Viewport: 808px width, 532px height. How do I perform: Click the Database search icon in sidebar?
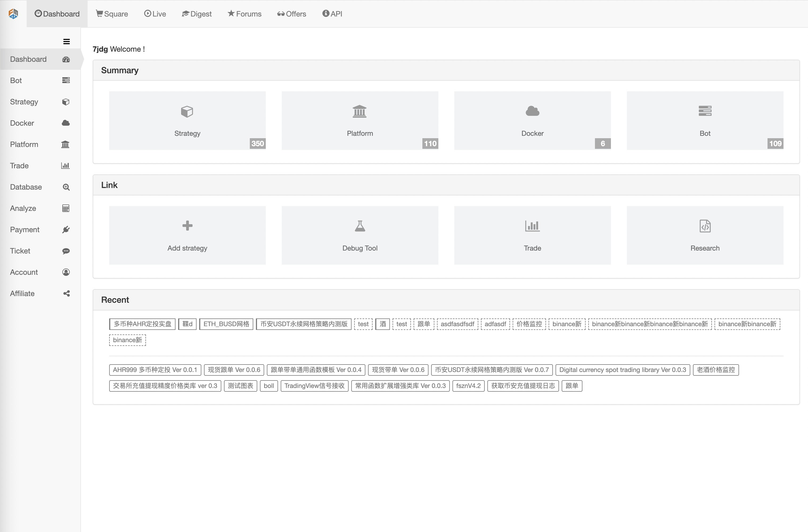(66, 187)
